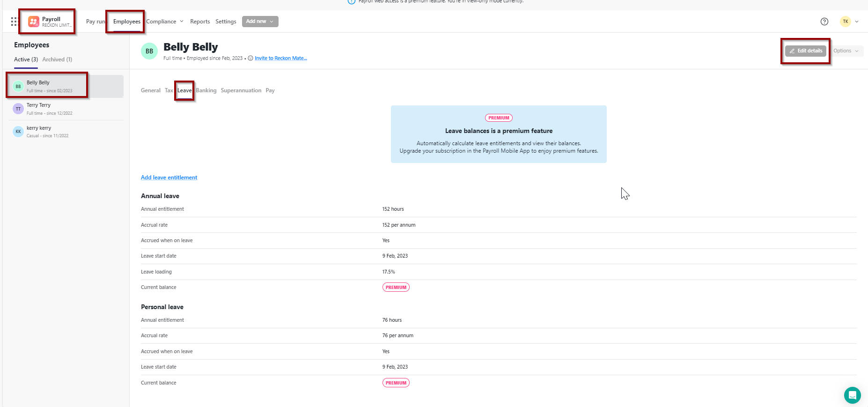This screenshot has height=407, width=868.
Task: Click the 152 per annum value
Action: click(399, 225)
